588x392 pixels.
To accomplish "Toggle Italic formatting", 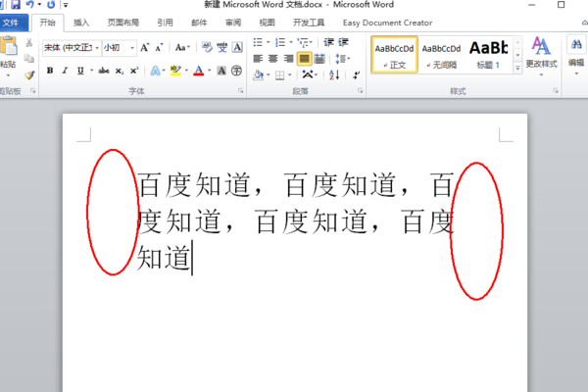I will click(65, 71).
